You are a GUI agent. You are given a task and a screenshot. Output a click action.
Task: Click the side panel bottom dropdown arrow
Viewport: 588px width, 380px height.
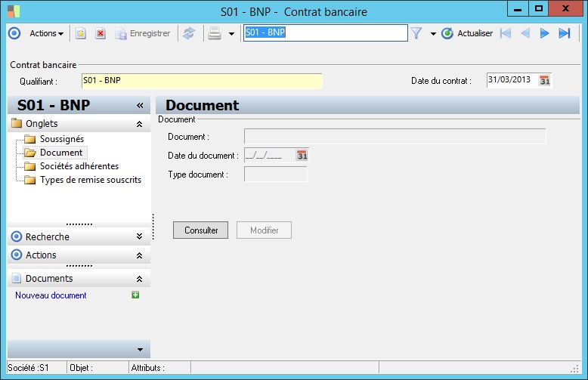pyautogui.click(x=140, y=350)
